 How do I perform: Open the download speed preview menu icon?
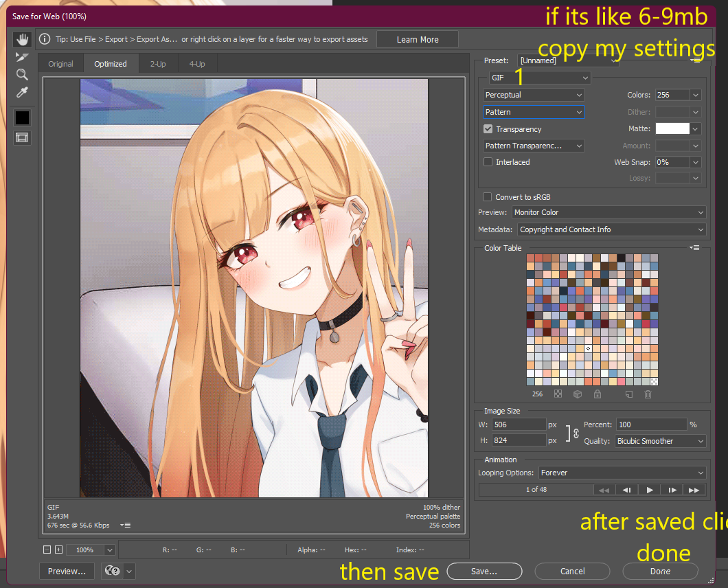(x=126, y=525)
